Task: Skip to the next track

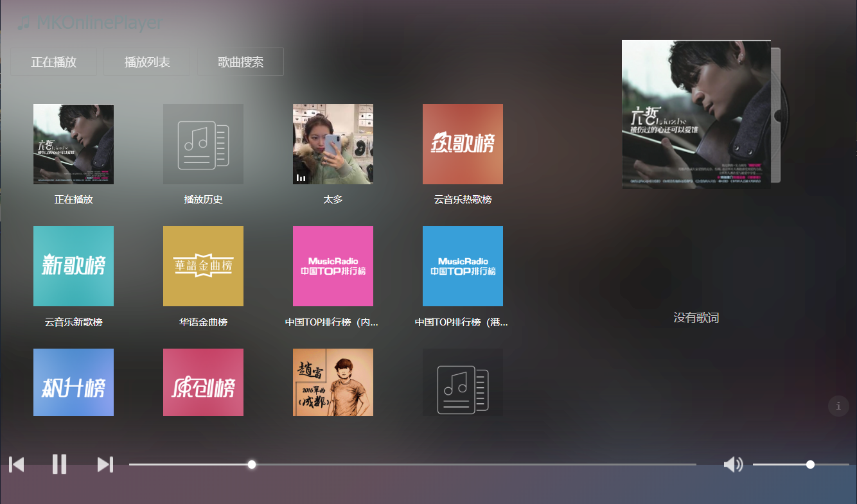Action: click(105, 464)
